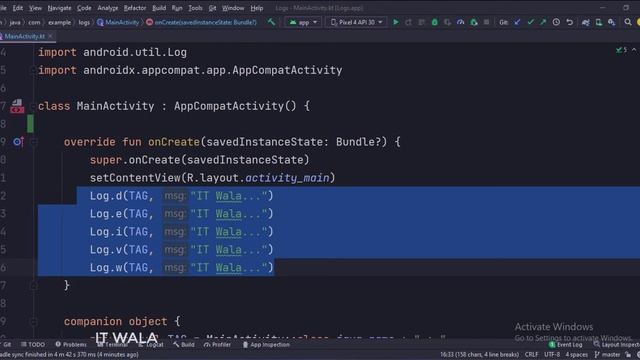
Task: Collapse the import block fold marker
Action: point(33,70)
